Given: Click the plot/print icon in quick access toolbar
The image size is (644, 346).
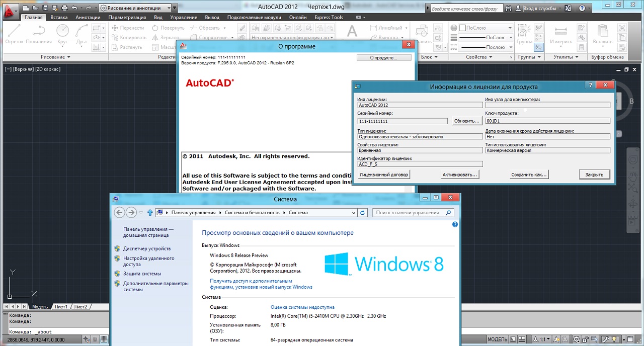Looking at the screenshot, I should point(64,8).
